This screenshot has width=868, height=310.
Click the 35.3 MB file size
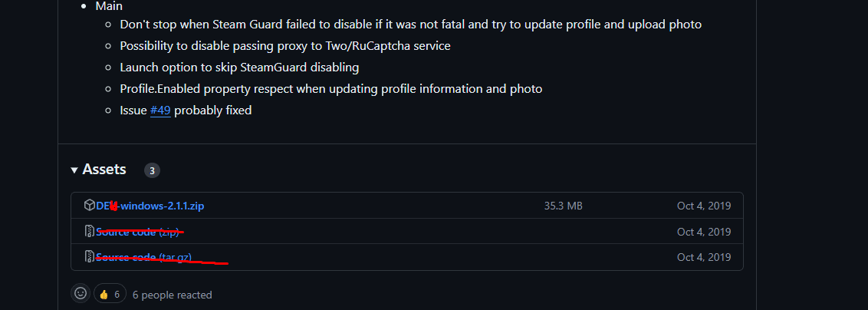563,206
